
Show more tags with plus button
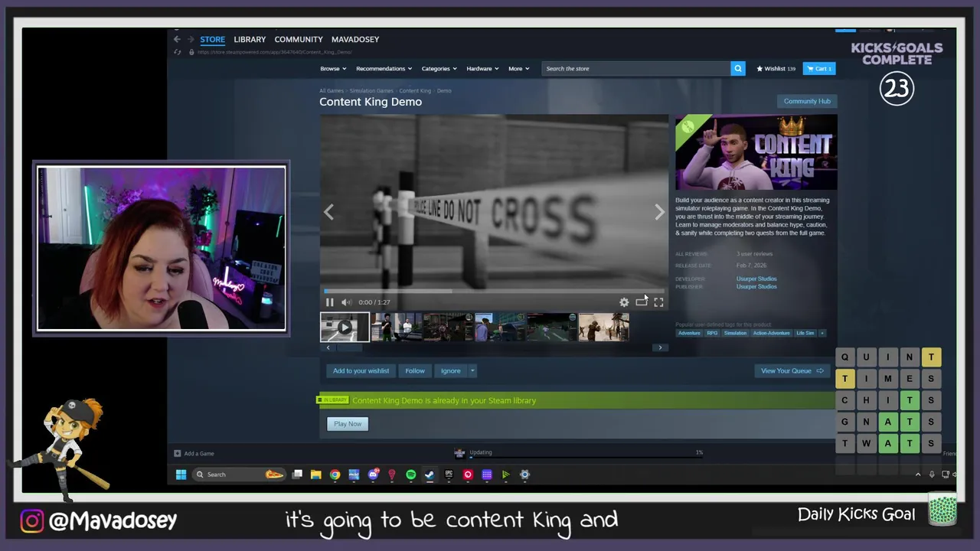pos(822,334)
